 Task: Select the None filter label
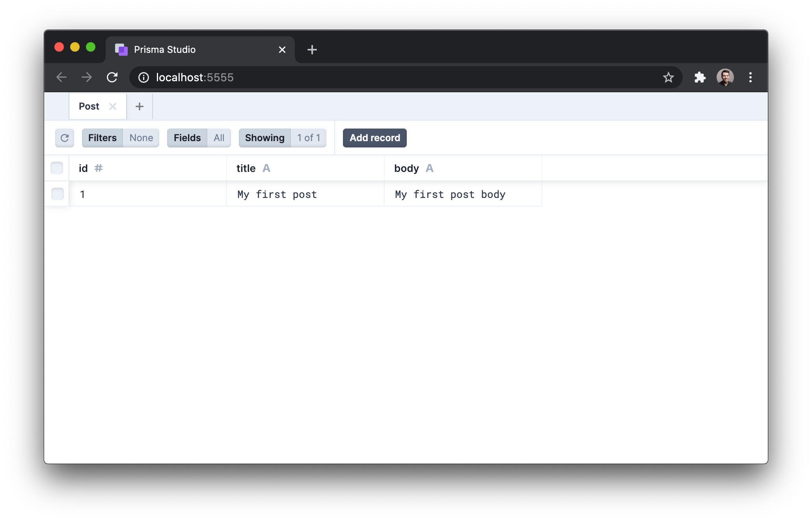tap(141, 137)
